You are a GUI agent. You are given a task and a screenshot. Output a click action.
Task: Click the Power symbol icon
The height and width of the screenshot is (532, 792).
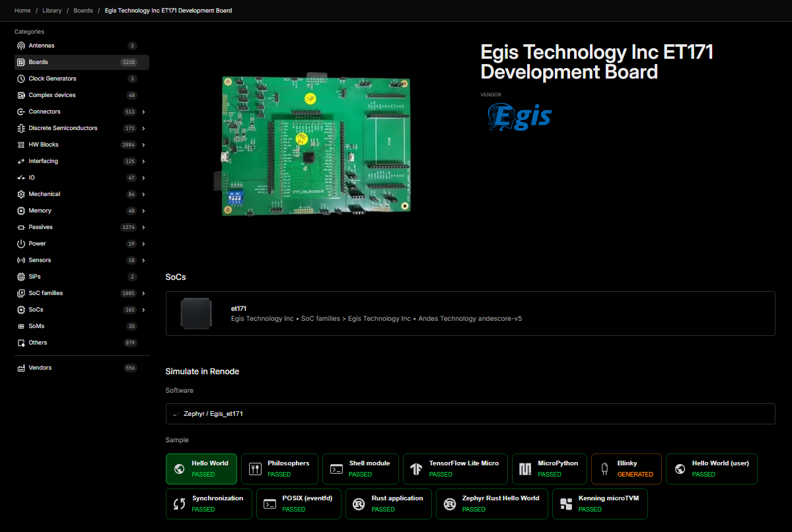20,244
